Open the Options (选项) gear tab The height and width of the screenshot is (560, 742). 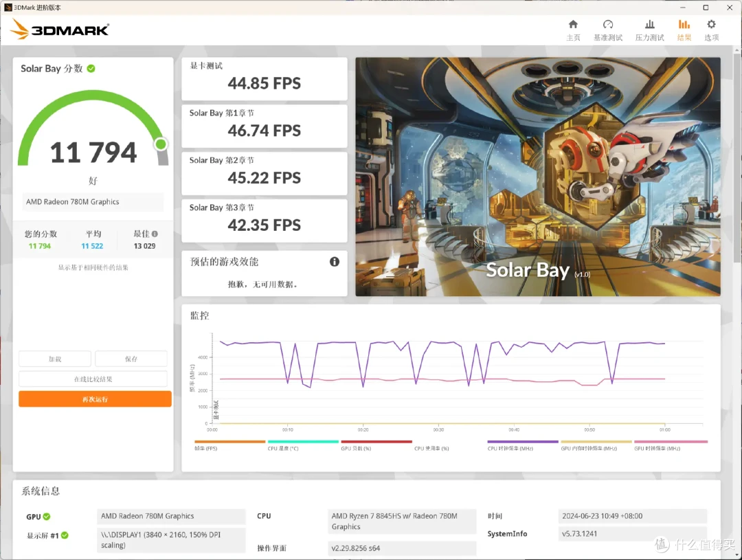[x=711, y=30]
